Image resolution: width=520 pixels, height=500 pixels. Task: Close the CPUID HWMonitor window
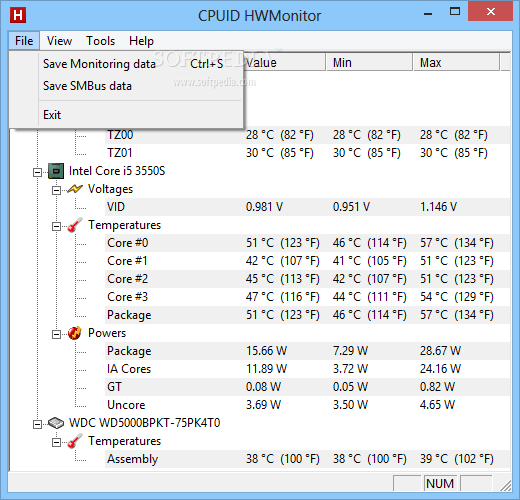tap(490, 12)
